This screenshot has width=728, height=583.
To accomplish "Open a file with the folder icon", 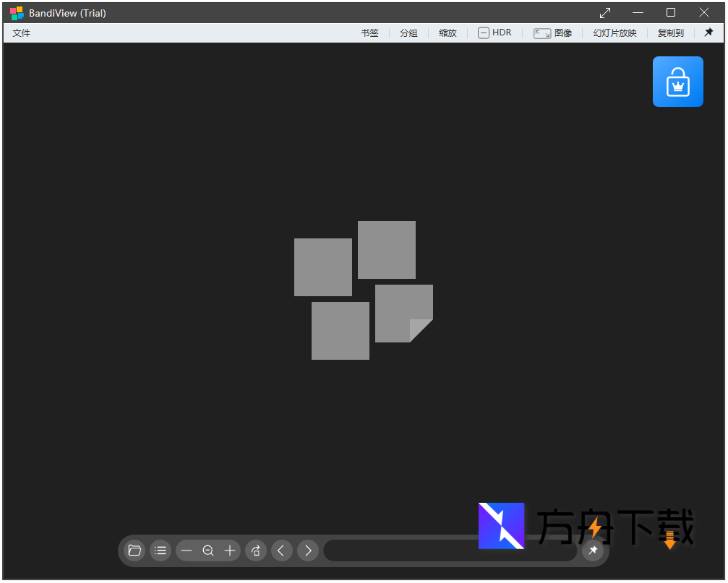I will pos(134,550).
